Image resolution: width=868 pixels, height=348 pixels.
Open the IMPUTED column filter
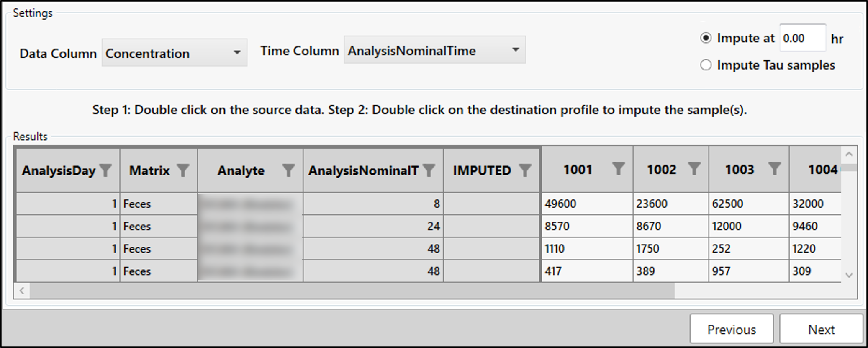(x=525, y=170)
